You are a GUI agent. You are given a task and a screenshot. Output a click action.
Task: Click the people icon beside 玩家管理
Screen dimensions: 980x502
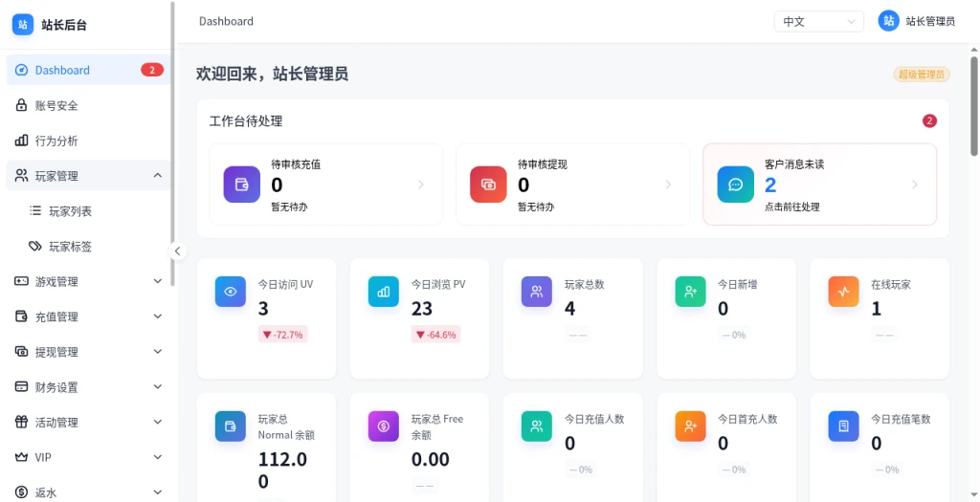(x=21, y=175)
